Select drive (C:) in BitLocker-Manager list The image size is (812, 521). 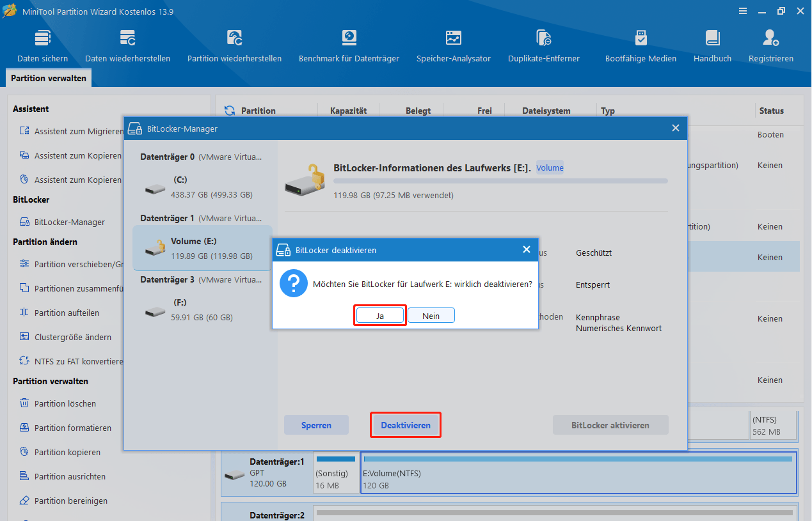click(202, 187)
